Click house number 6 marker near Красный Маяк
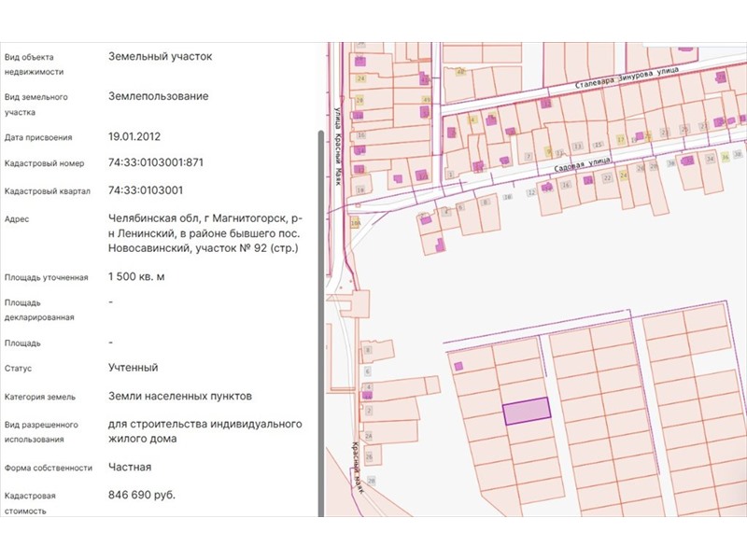Screen dimensions: 747x560 tap(368, 371)
